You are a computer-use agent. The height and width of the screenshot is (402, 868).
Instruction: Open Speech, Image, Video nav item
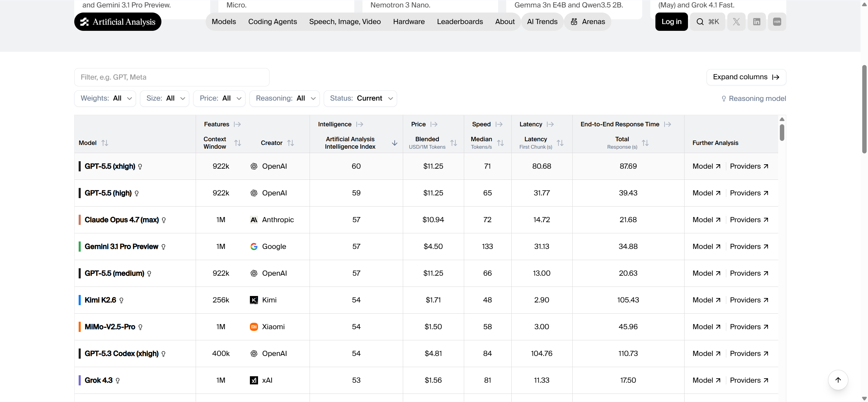coord(345,22)
